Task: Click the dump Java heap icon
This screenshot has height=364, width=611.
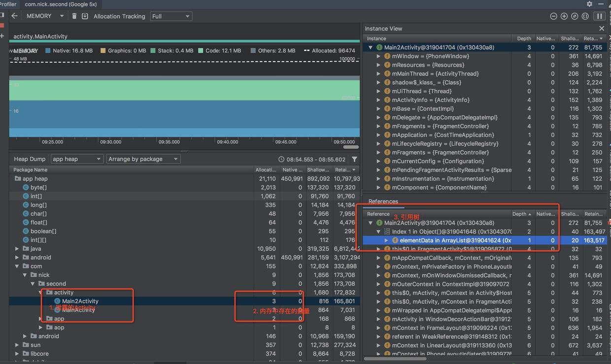Action: (85, 16)
